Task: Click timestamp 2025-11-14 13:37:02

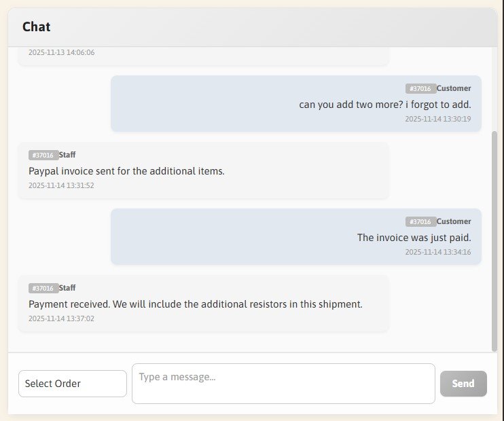Action: [x=61, y=318]
